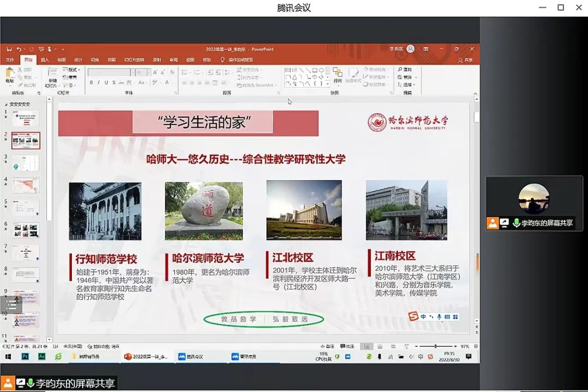The width and height of the screenshot is (588, 392).
Task: Open the font size dropdown
Action: 142,72
